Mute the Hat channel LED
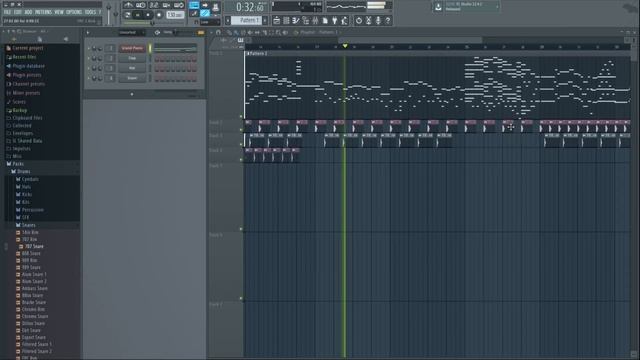 click(x=89, y=68)
